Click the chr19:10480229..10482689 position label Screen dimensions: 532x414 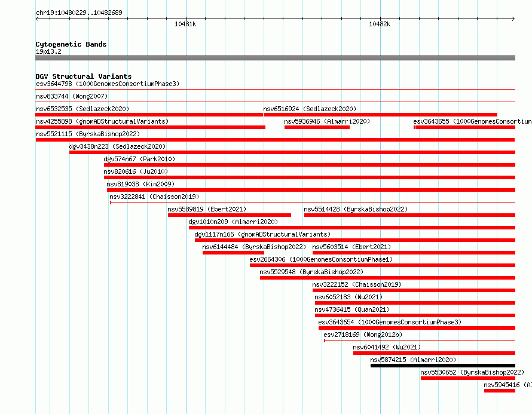79,13
